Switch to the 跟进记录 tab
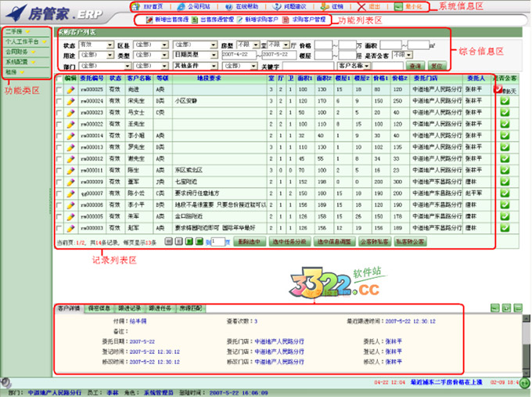The image size is (532, 397). pos(130,309)
